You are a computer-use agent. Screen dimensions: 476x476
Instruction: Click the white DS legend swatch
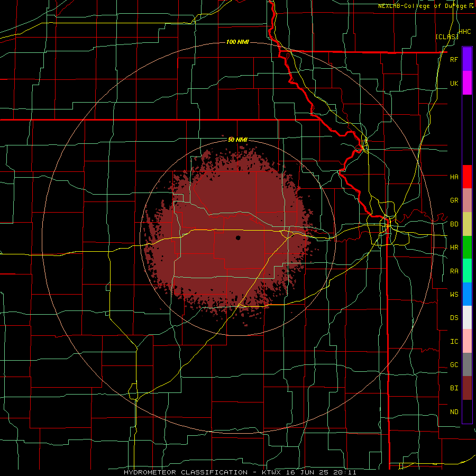pyautogui.click(x=467, y=317)
